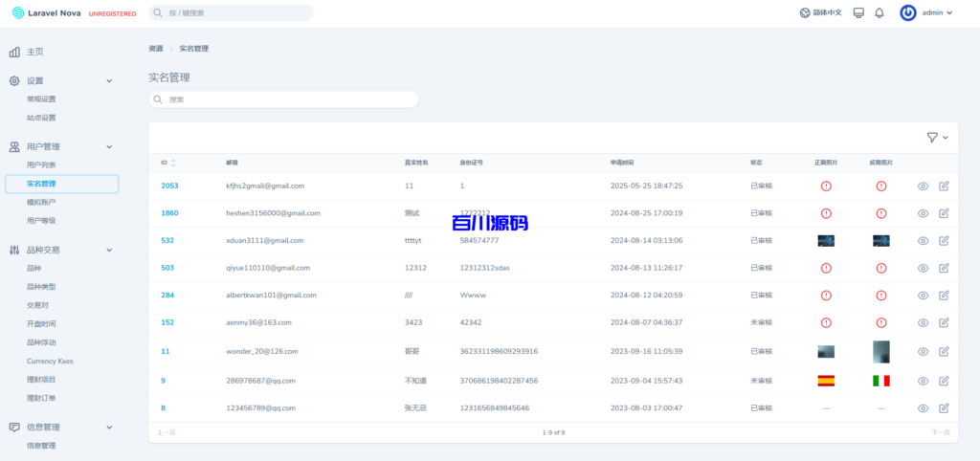The image size is (980, 461).
Task: Open 用户等级 in sidebar
Action: click(x=41, y=221)
